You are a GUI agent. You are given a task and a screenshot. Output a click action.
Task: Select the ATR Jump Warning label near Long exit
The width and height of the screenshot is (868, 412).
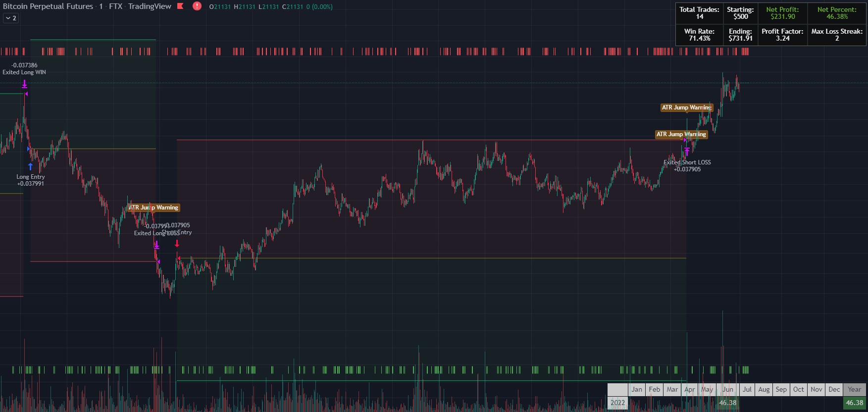point(153,207)
